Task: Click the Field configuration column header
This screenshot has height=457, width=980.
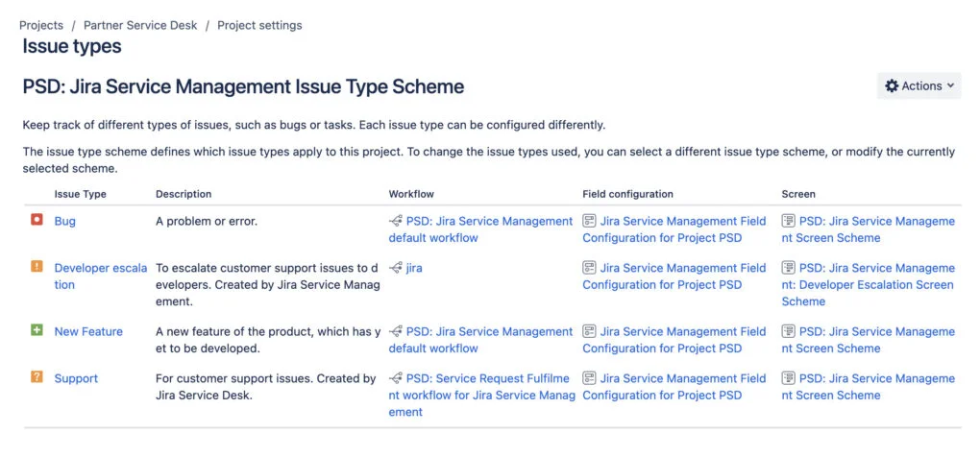Action: click(x=627, y=194)
